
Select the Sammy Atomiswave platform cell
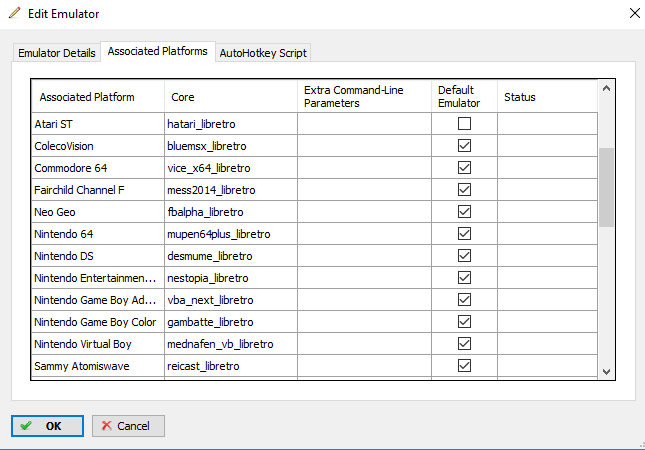pos(98,366)
